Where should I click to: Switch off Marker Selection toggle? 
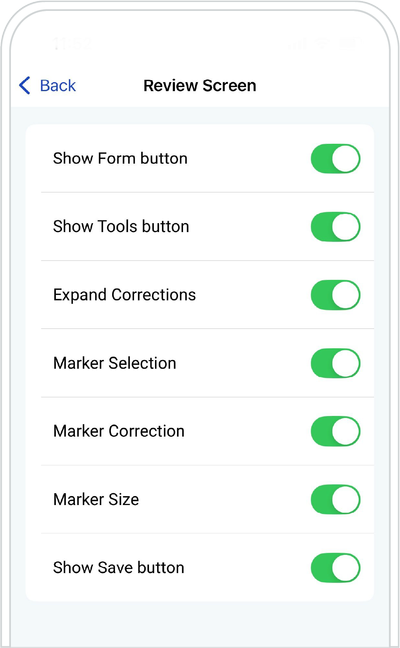click(336, 363)
